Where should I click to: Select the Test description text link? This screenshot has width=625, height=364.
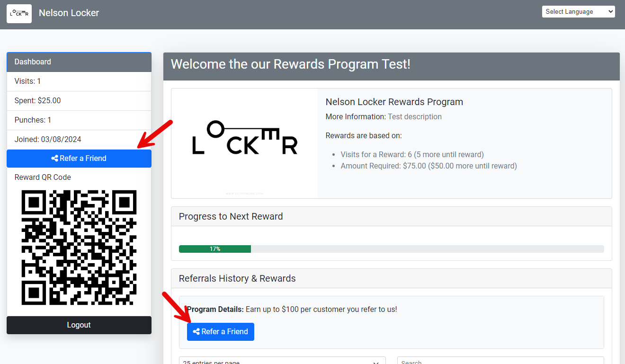click(414, 116)
